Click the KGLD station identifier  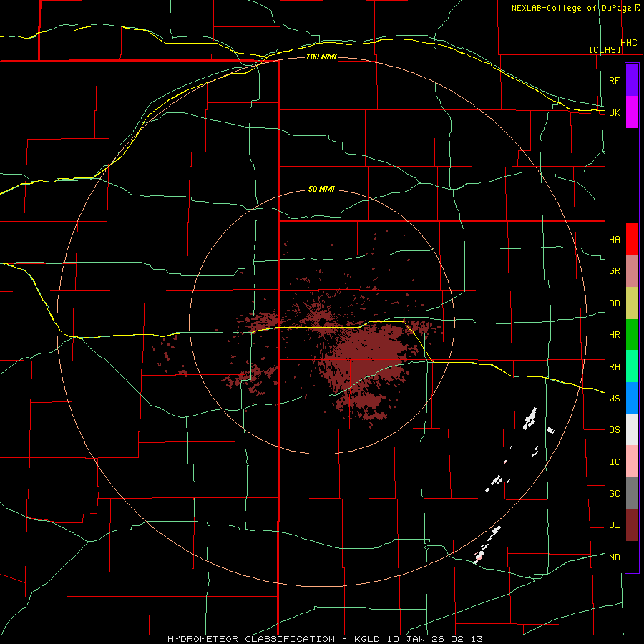366,639
